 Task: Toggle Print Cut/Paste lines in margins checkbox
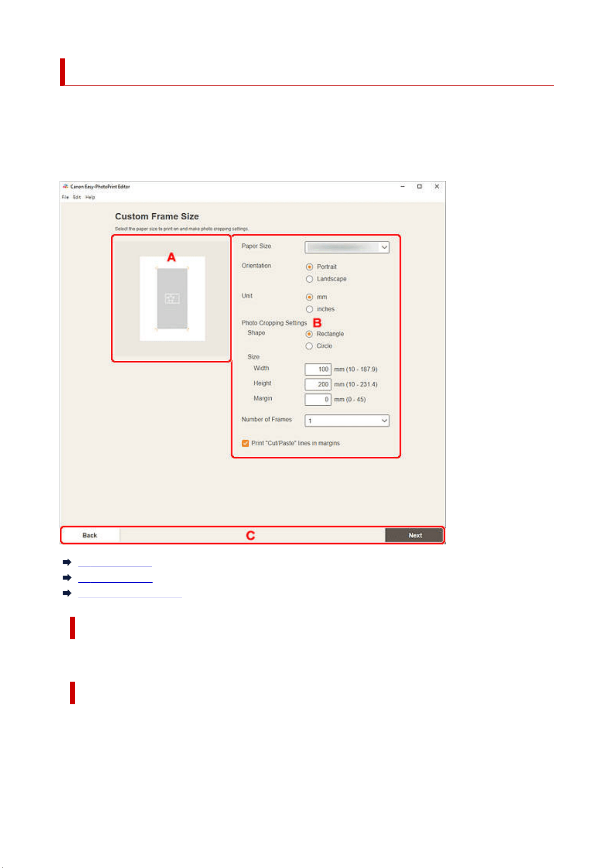coord(245,443)
